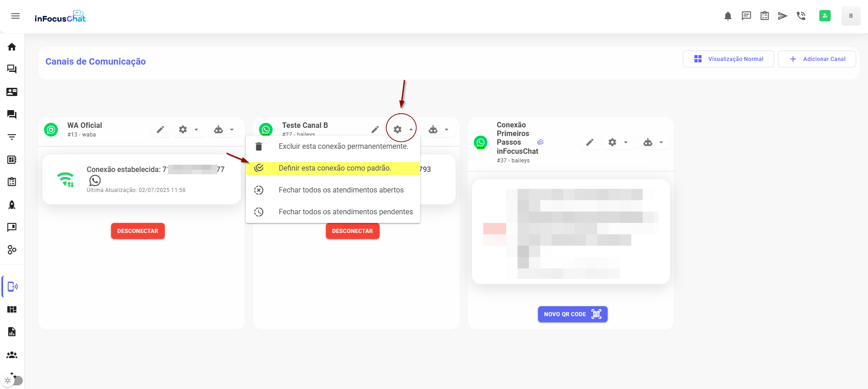The height and width of the screenshot is (389, 868).
Task: Edit the Teste Canal B connection
Action: coord(375,130)
